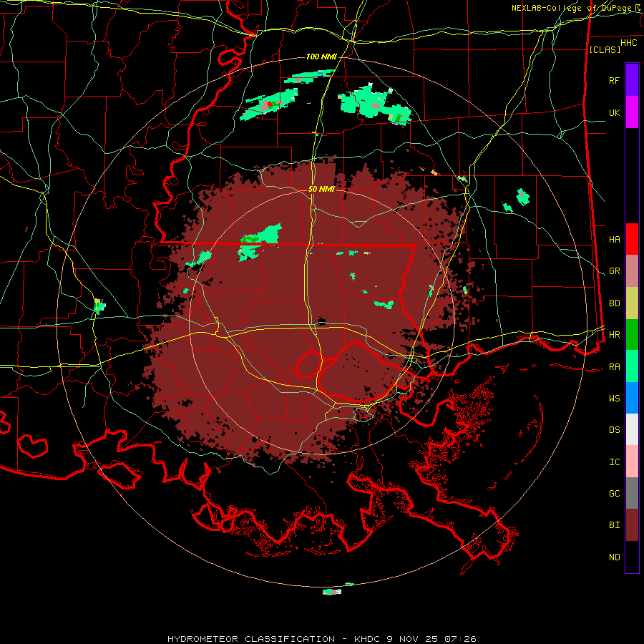Click the 07:26 timestamp
644x644 pixels.
pyautogui.click(x=460, y=639)
